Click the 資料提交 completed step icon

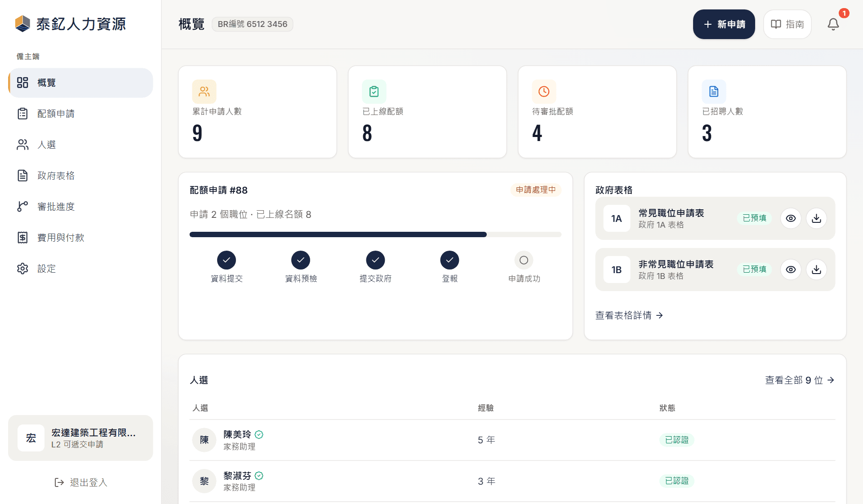227,260
